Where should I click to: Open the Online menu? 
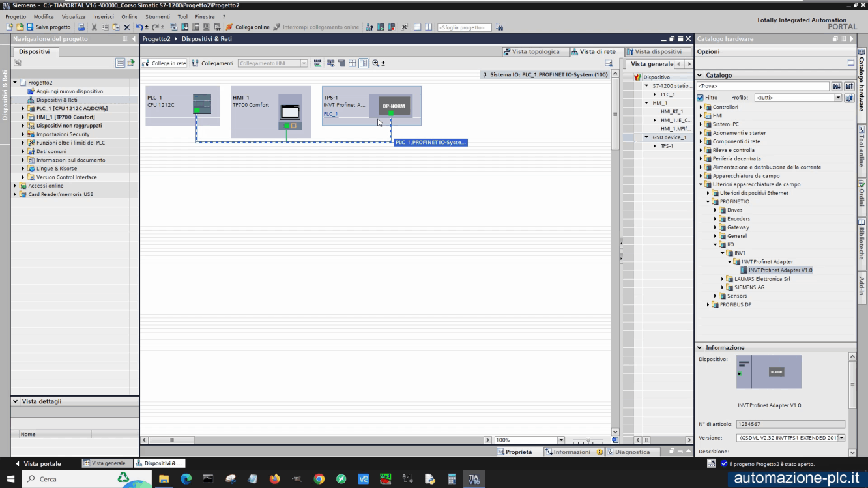129,16
